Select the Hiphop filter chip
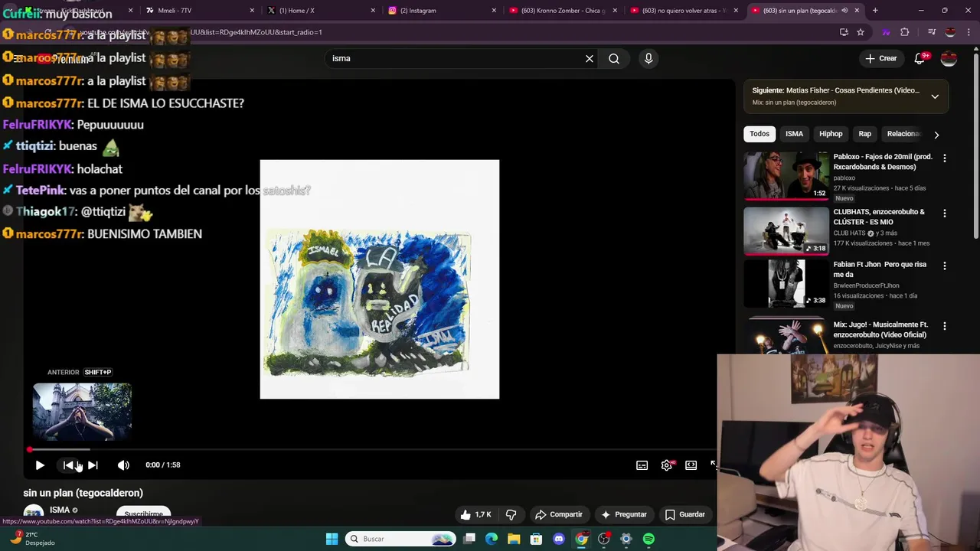The image size is (980, 551). coord(831,134)
